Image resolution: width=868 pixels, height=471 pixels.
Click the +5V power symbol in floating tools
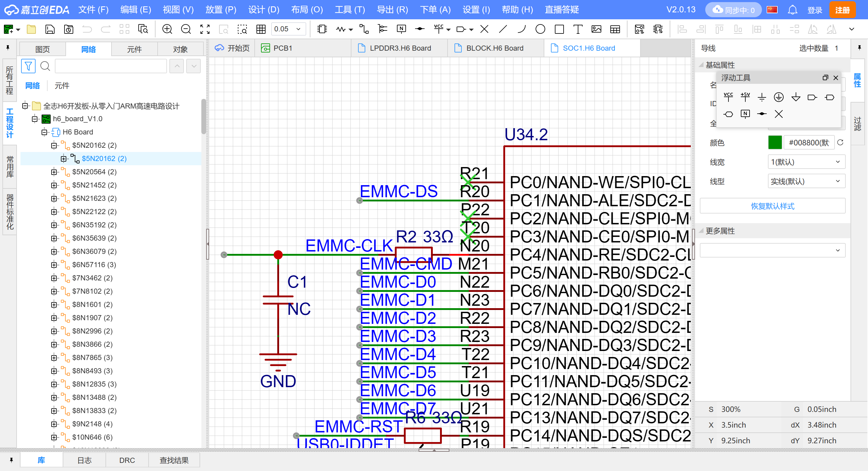(x=745, y=97)
